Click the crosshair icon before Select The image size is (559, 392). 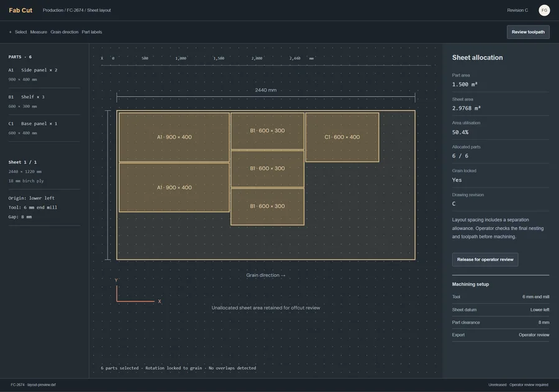pyautogui.click(x=11, y=32)
